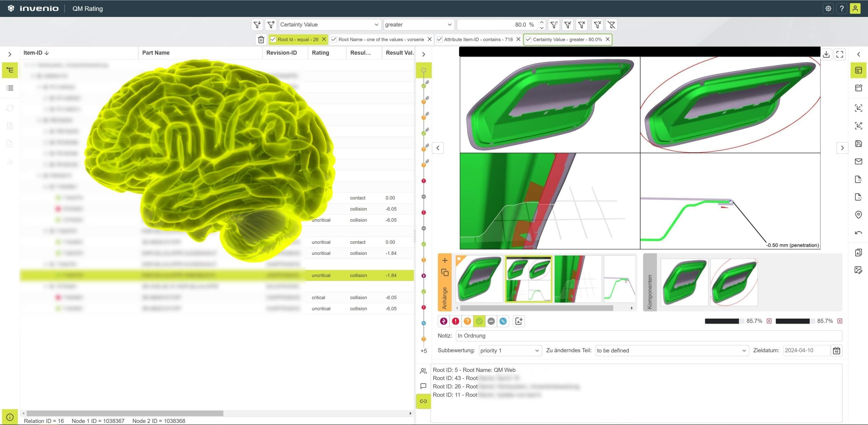Toggle Attribute Item-ID contains 718 checkbox

pyautogui.click(x=440, y=39)
